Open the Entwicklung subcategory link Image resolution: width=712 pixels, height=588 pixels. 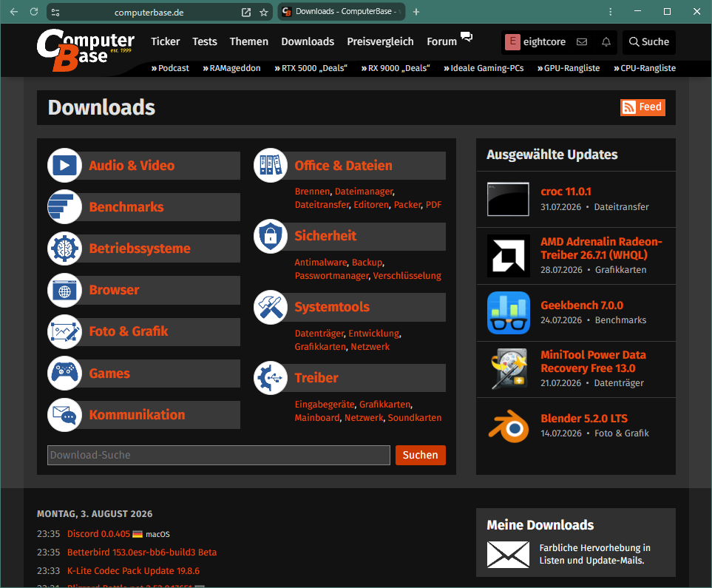pos(373,333)
